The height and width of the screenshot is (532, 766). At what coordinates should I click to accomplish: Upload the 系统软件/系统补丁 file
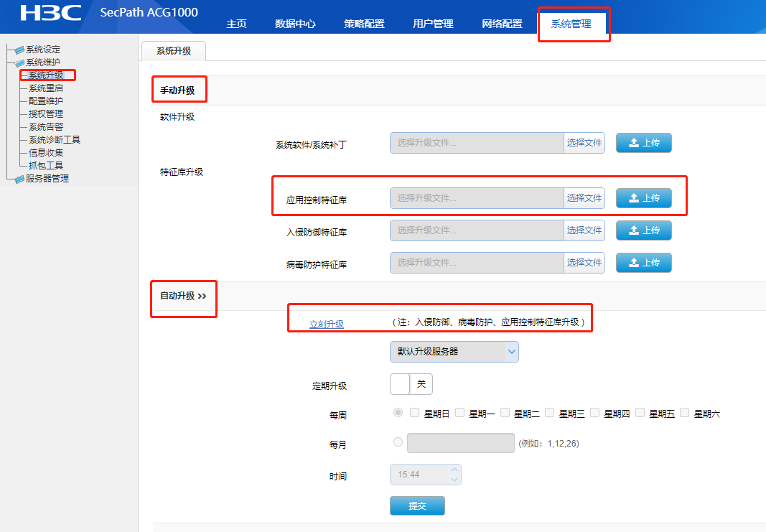[x=644, y=143]
